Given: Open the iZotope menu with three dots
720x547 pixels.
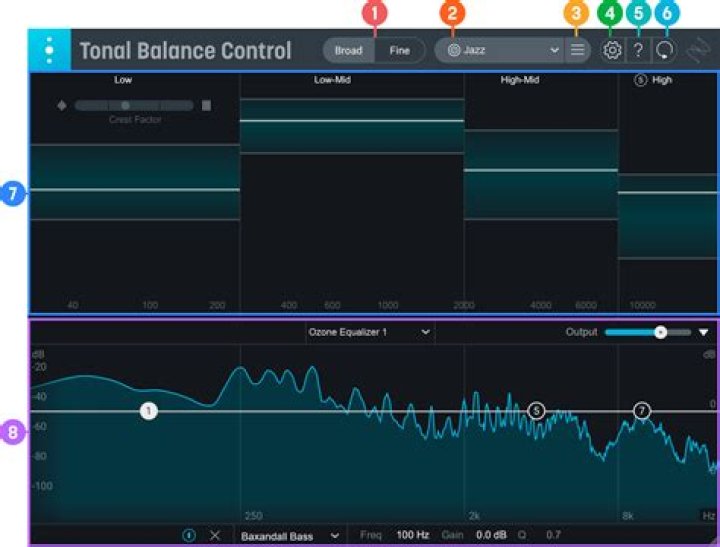Looking at the screenshot, I should (49, 50).
